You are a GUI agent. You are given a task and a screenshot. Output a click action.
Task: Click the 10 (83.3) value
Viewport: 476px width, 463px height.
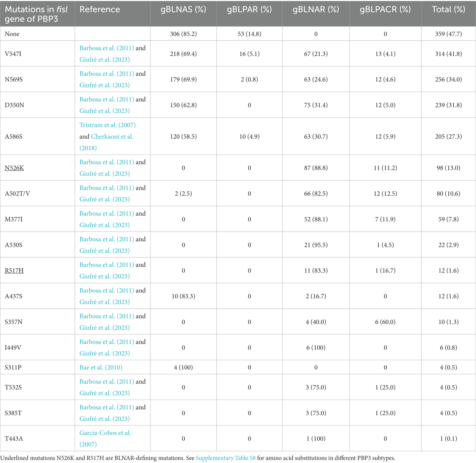(x=183, y=296)
